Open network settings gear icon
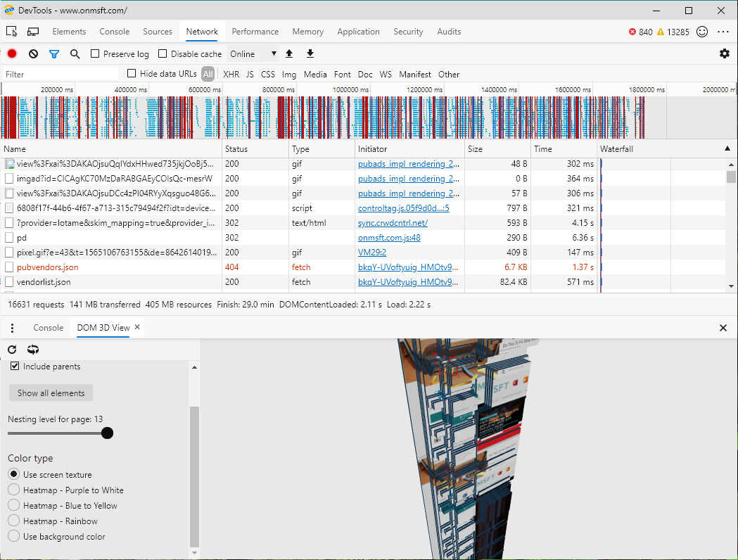 point(725,53)
